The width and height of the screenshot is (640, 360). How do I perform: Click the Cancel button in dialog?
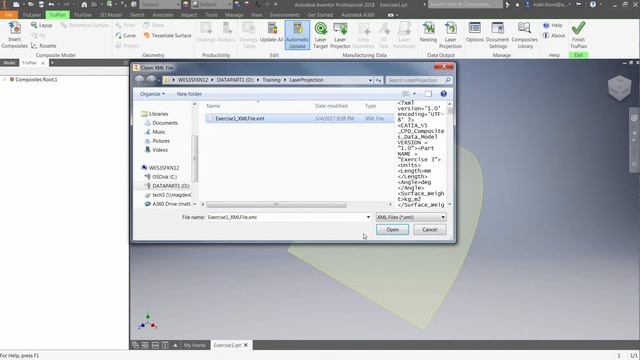tap(429, 230)
